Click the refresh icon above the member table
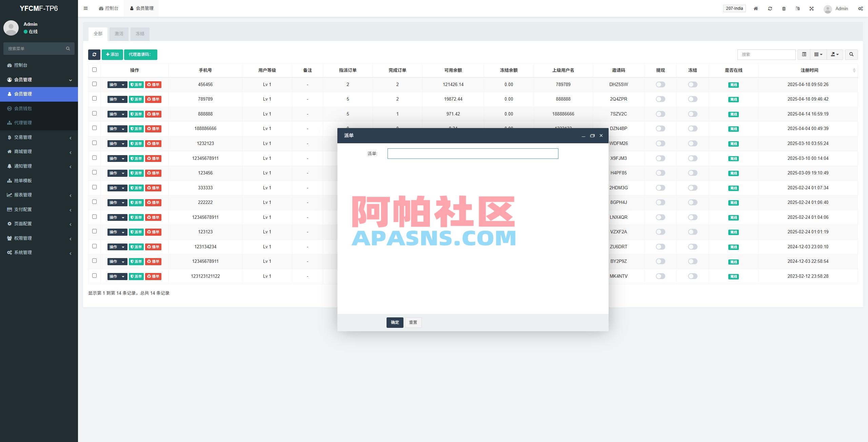 click(x=95, y=55)
